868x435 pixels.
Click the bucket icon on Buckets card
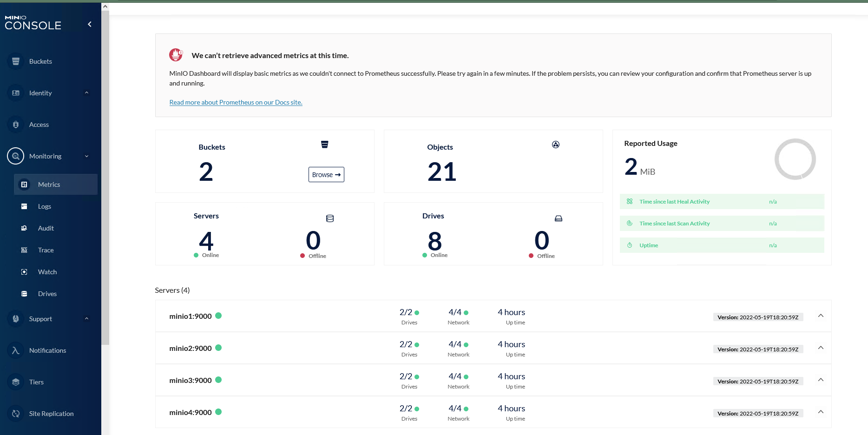click(325, 145)
